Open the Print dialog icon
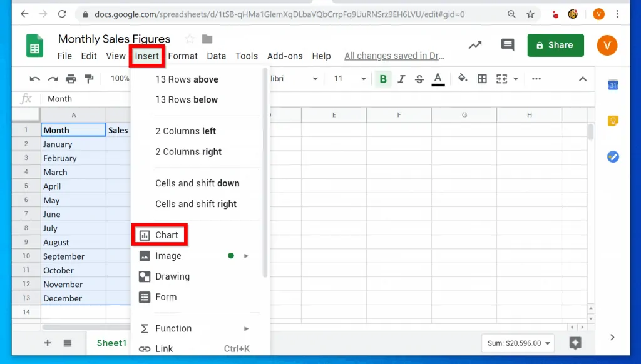Screen dimensions: 641x364 click(x=71, y=79)
